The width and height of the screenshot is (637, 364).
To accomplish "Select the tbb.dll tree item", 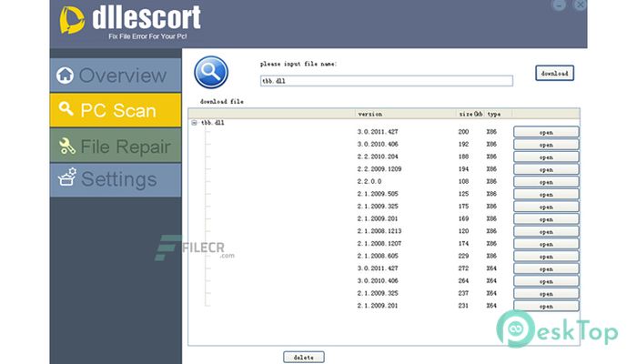I will point(212,123).
